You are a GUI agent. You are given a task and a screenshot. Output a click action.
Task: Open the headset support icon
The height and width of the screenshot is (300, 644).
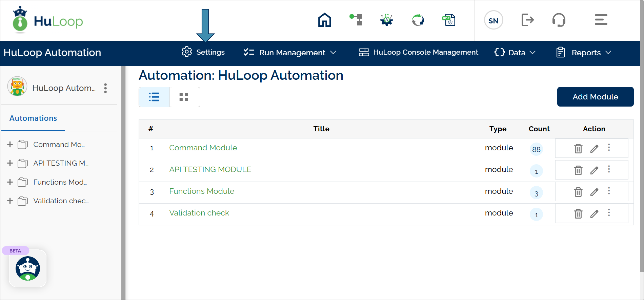[x=559, y=20]
